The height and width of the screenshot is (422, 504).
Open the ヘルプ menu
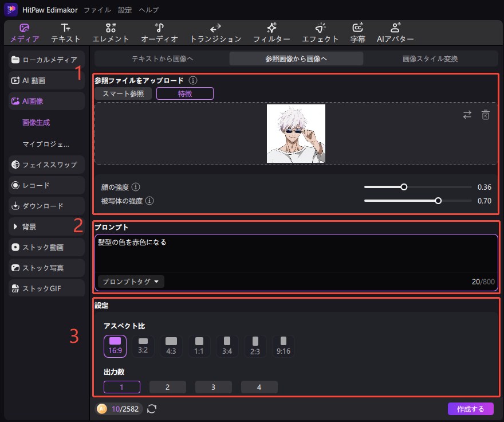tap(149, 10)
